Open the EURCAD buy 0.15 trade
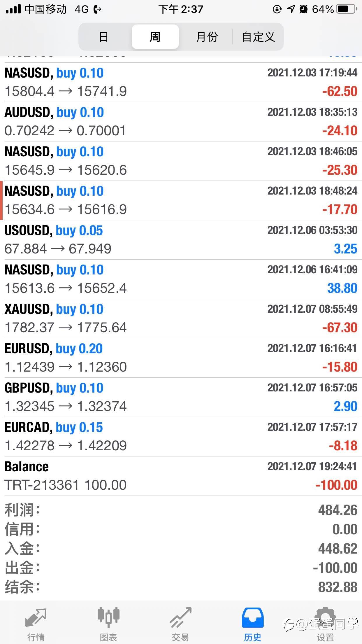Viewport: 362px width, 644px height. (181, 437)
